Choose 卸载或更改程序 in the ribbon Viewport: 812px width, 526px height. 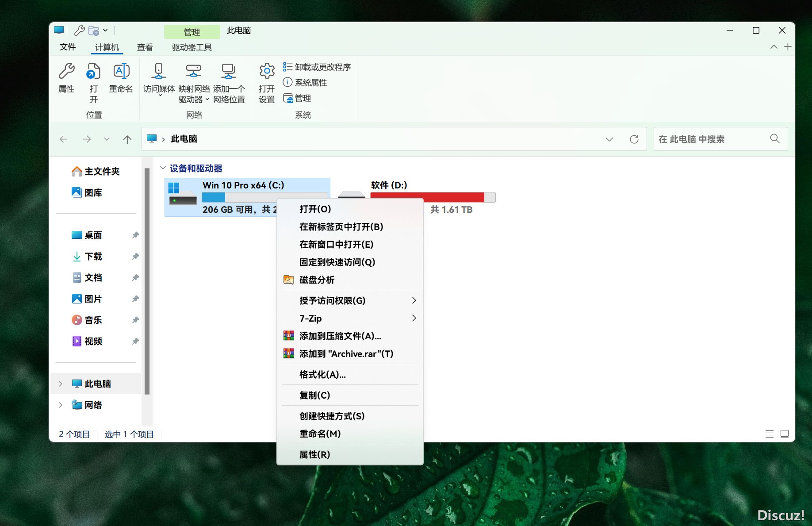click(317, 67)
